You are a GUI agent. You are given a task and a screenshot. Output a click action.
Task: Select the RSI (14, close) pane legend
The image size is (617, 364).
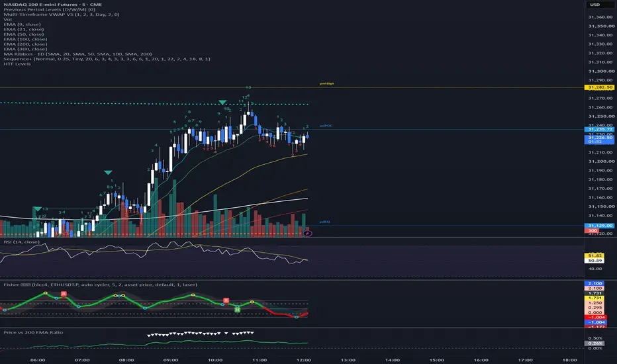21,242
